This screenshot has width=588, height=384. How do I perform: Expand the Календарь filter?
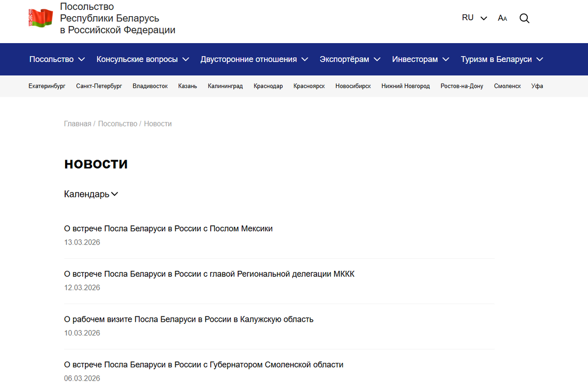(x=91, y=194)
